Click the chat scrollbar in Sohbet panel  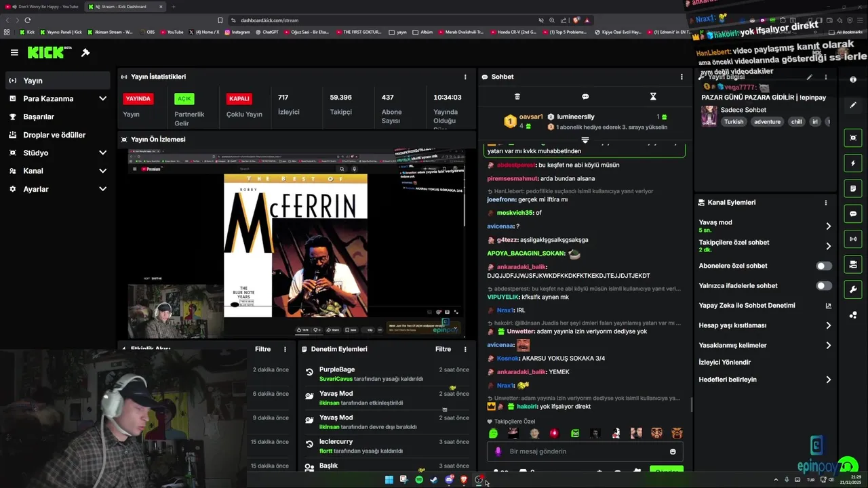click(692, 405)
